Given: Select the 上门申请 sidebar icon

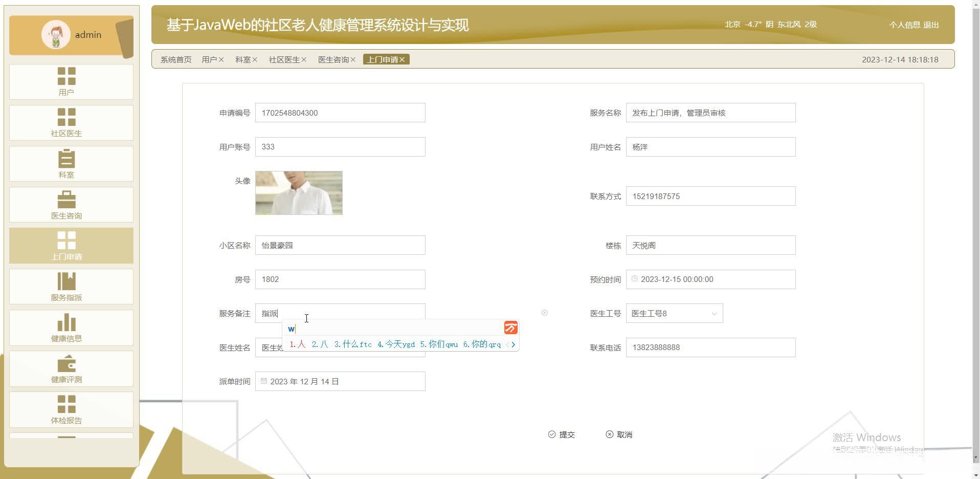Looking at the screenshot, I should click(66, 240).
